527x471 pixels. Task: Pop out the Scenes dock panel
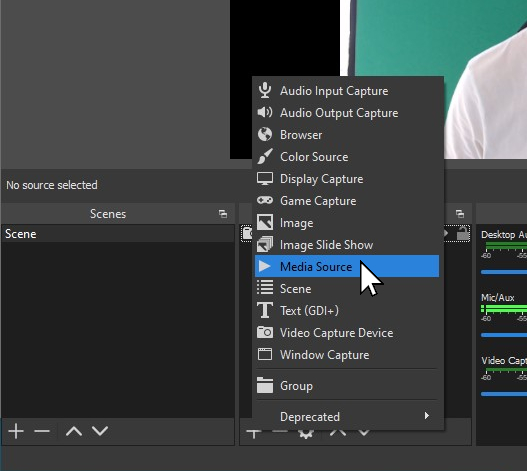(x=223, y=214)
